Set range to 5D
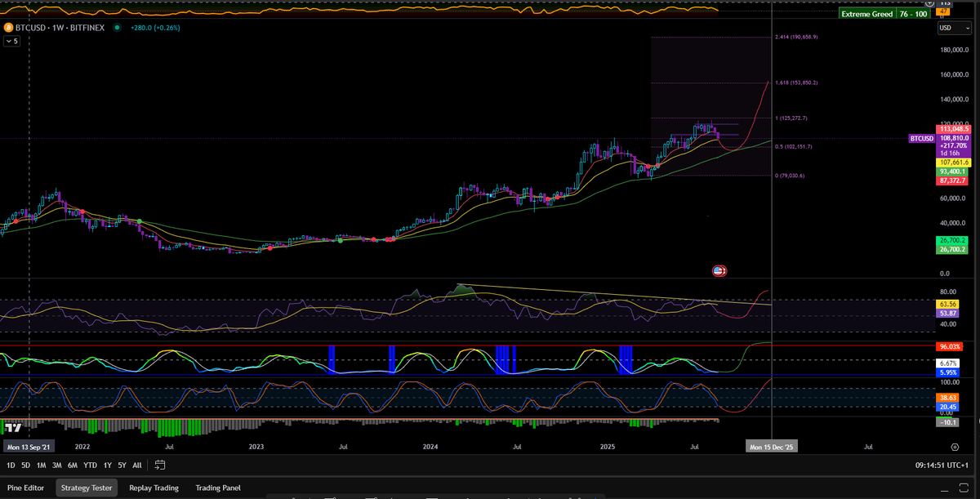 click(26, 465)
